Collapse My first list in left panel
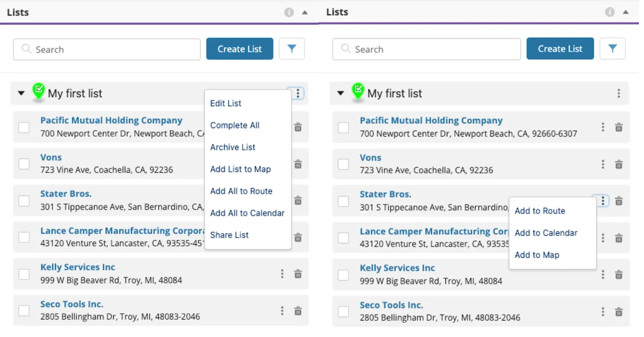Image resolution: width=644 pixels, height=337 pixels. tap(21, 94)
